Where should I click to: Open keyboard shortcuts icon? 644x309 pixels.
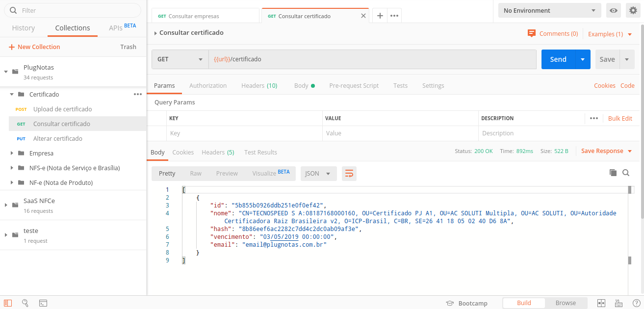pyautogui.click(x=618, y=303)
